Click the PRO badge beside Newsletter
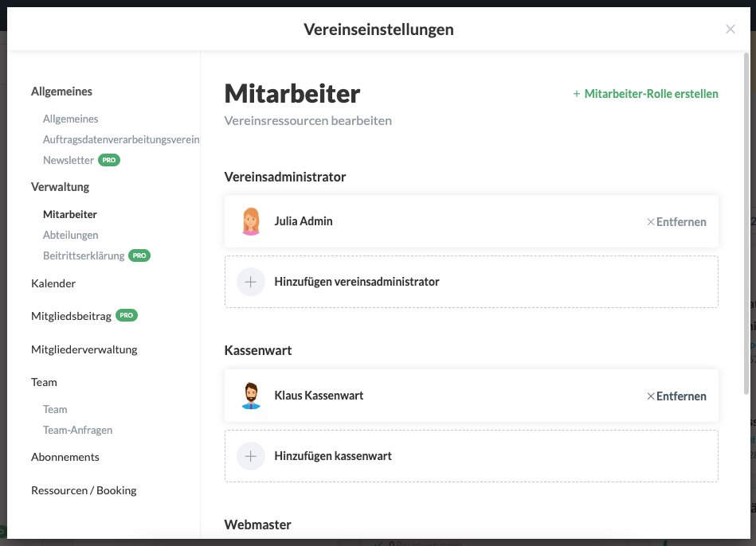Screen dimensions: 756x546 [x=109, y=160]
